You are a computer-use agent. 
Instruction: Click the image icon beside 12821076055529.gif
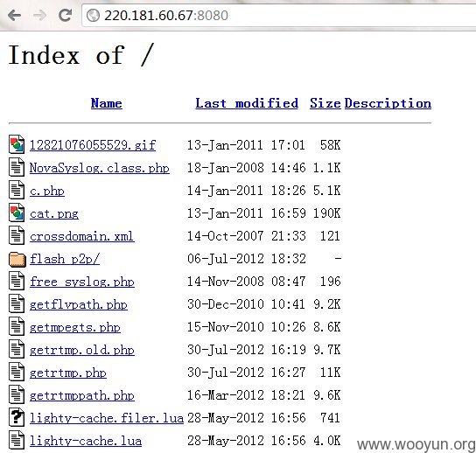coord(17,144)
